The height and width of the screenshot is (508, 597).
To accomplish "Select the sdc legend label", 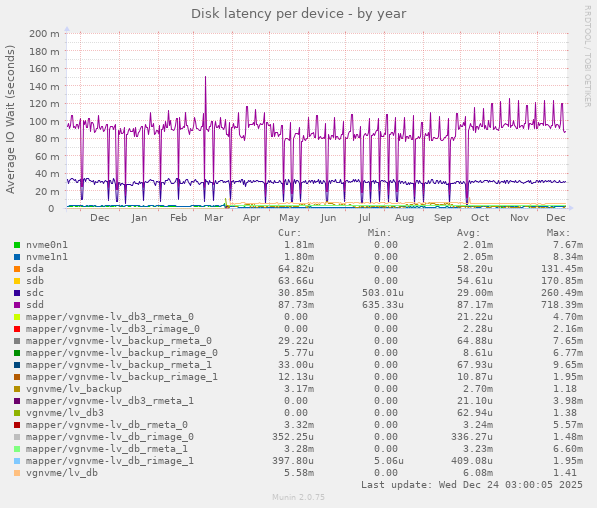I will pos(35,293).
